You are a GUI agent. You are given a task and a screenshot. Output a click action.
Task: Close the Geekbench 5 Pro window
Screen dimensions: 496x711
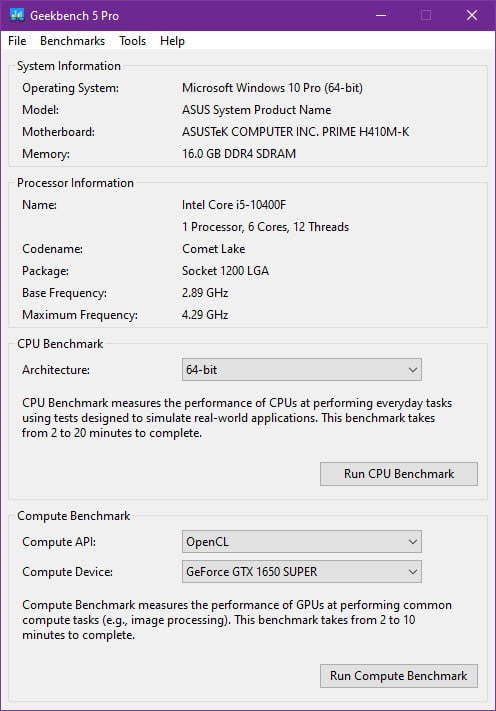472,15
